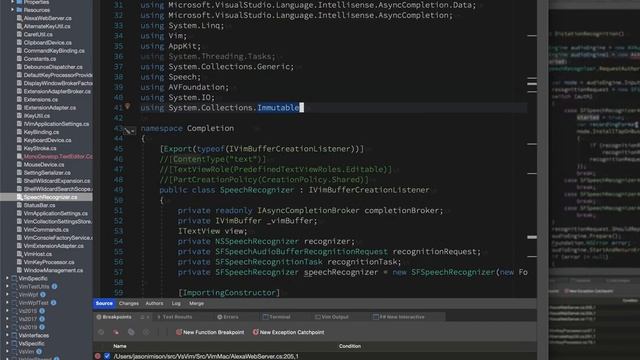This screenshot has width=640, height=360.
Task: Click the CaretUtil.cs file icon
Action: [x=19, y=34]
